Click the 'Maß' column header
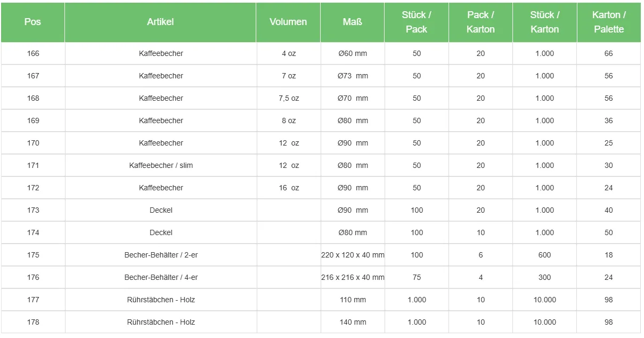 pyautogui.click(x=352, y=22)
